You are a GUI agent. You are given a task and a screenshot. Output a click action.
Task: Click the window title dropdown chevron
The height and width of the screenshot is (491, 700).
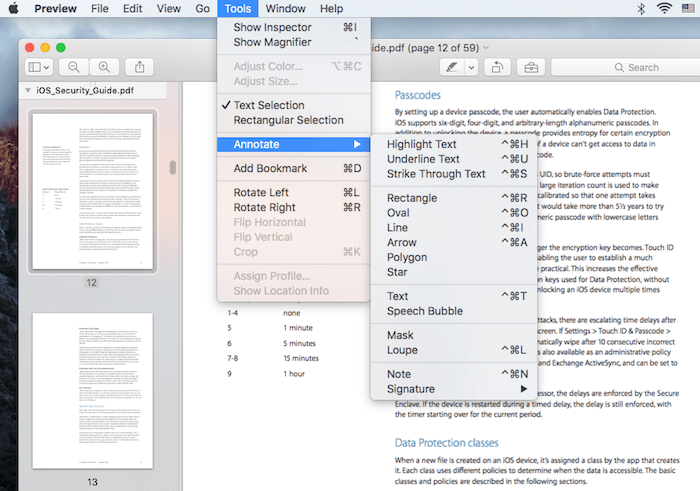click(486, 48)
